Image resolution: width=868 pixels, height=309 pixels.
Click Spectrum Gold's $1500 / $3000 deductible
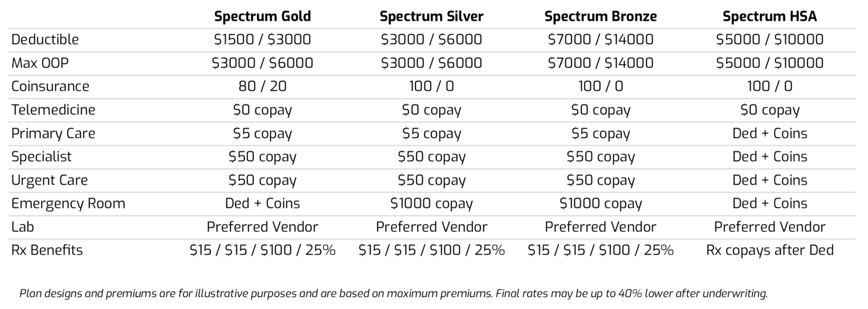pos(262,40)
